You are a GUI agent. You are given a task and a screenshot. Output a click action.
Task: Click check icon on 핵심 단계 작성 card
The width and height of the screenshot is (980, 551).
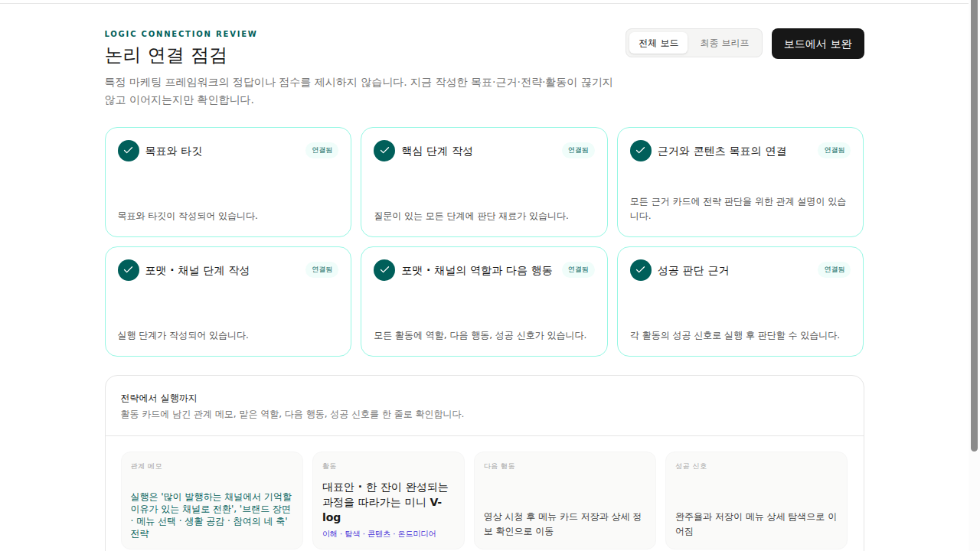tap(384, 151)
